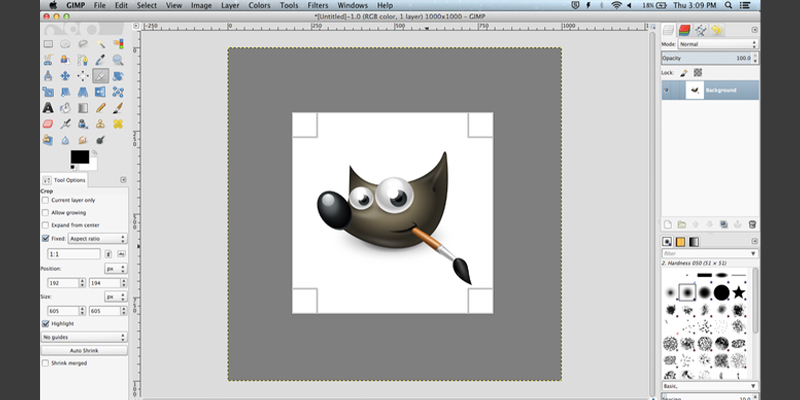Select the Color Picker eyedropper tool
Image resolution: width=800 pixels, height=400 pixels.
pos(101,60)
